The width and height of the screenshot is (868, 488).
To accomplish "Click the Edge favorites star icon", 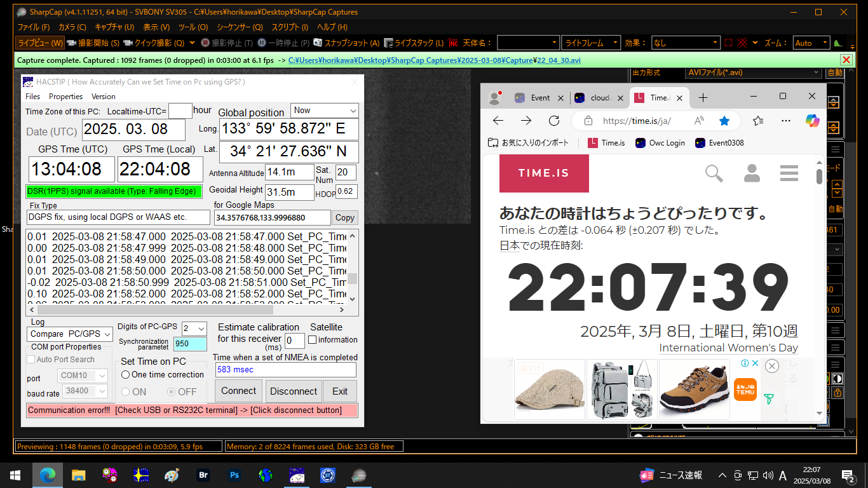I will [x=724, y=121].
